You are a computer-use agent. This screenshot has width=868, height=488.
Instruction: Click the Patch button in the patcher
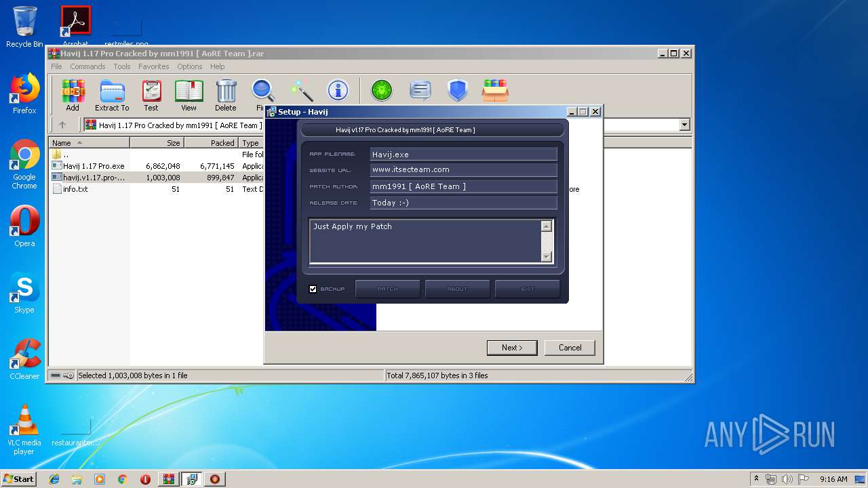coord(387,289)
